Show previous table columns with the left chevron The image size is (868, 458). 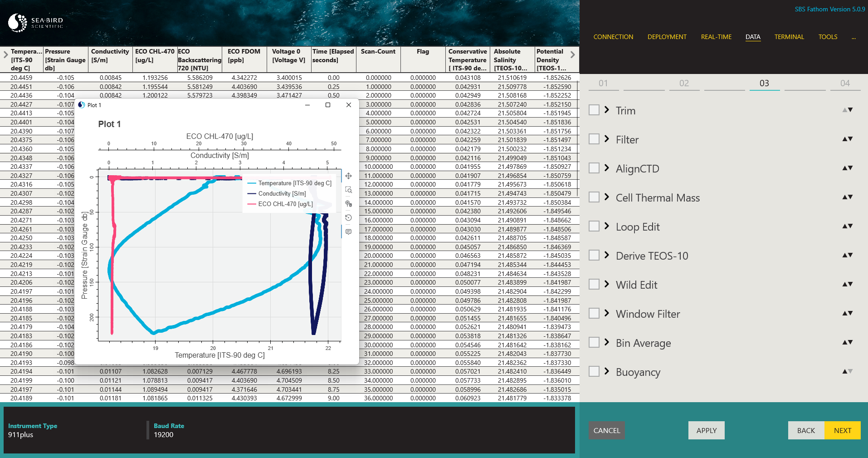5,54
